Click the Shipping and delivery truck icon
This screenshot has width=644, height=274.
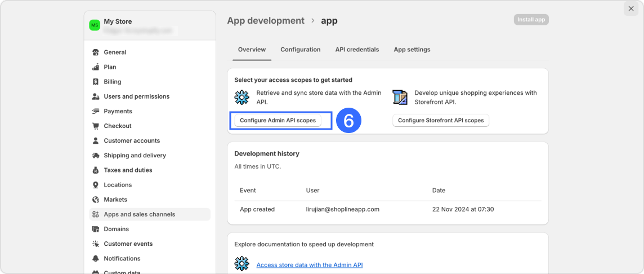[96, 156]
